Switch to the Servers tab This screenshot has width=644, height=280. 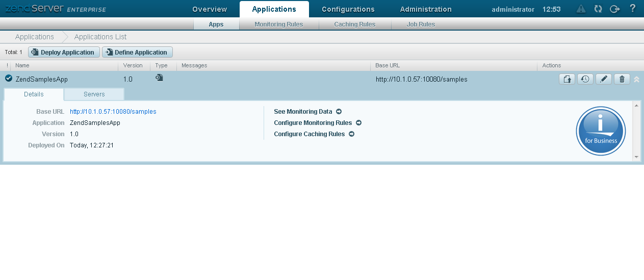coord(94,94)
